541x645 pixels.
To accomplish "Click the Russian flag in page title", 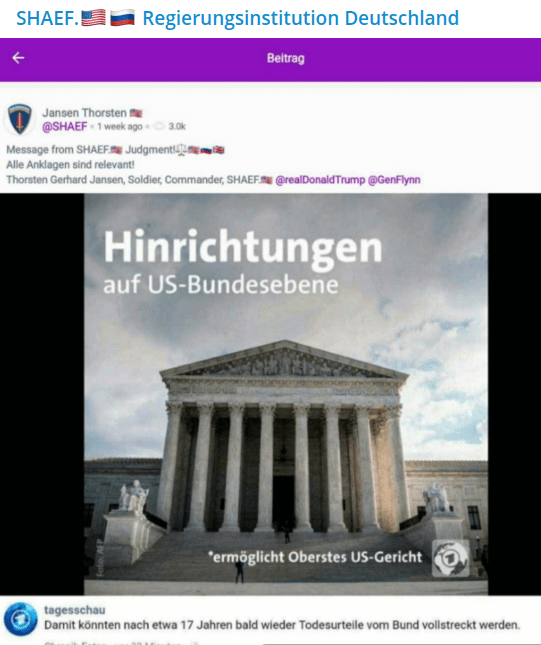I will (122, 18).
